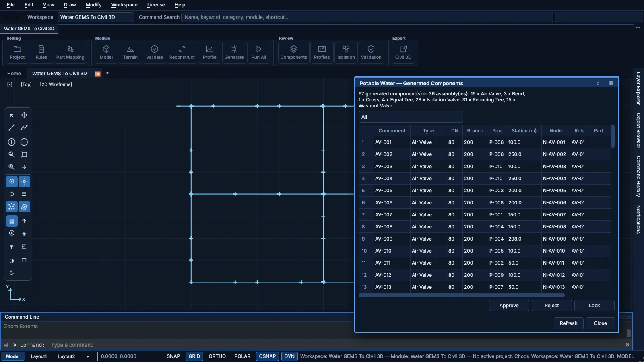Export to Civil 3D
Viewport: 644px width, 362px height.
403,53
